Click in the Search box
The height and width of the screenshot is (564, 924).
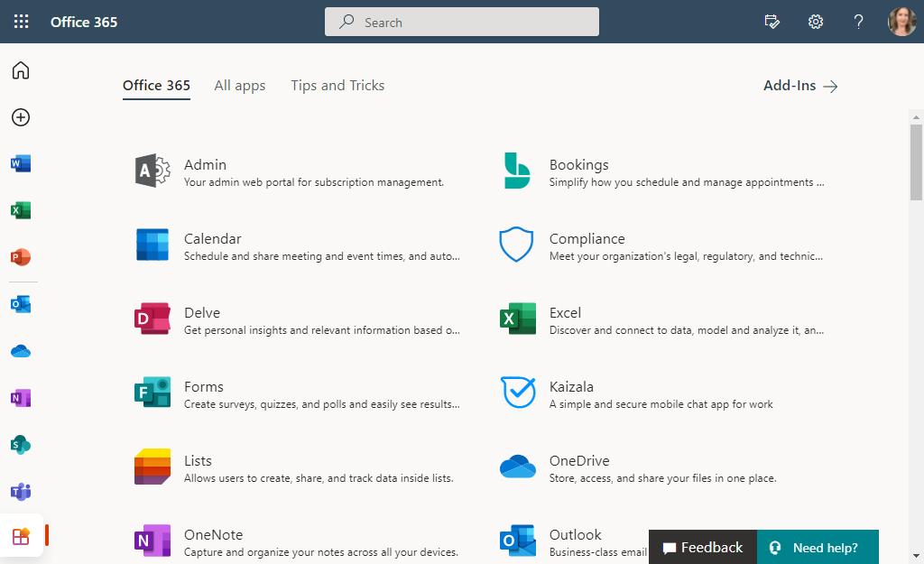[462, 22]
